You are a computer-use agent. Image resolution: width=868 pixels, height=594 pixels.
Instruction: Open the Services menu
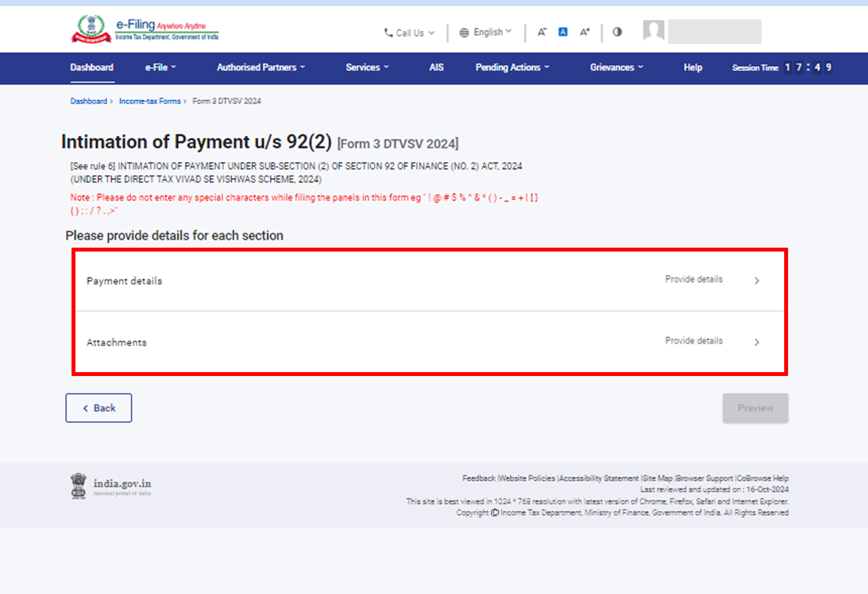[367, 68]
